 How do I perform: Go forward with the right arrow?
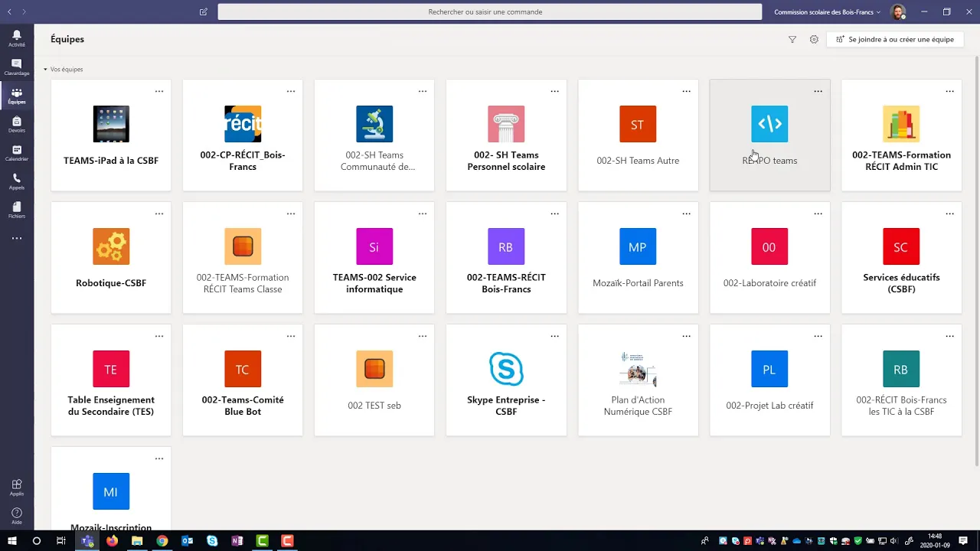pos(24,11)
